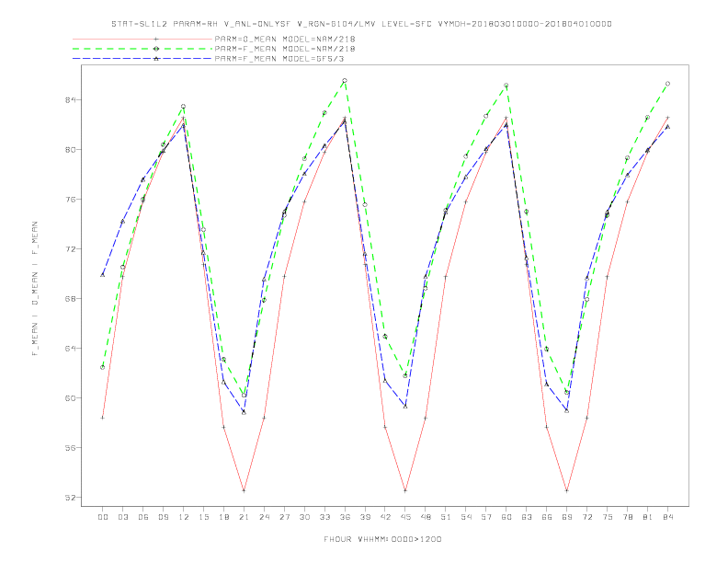Click the green circle data point at hour 00
This screenshot has width=728, height=563.
[x=103, y=367]
